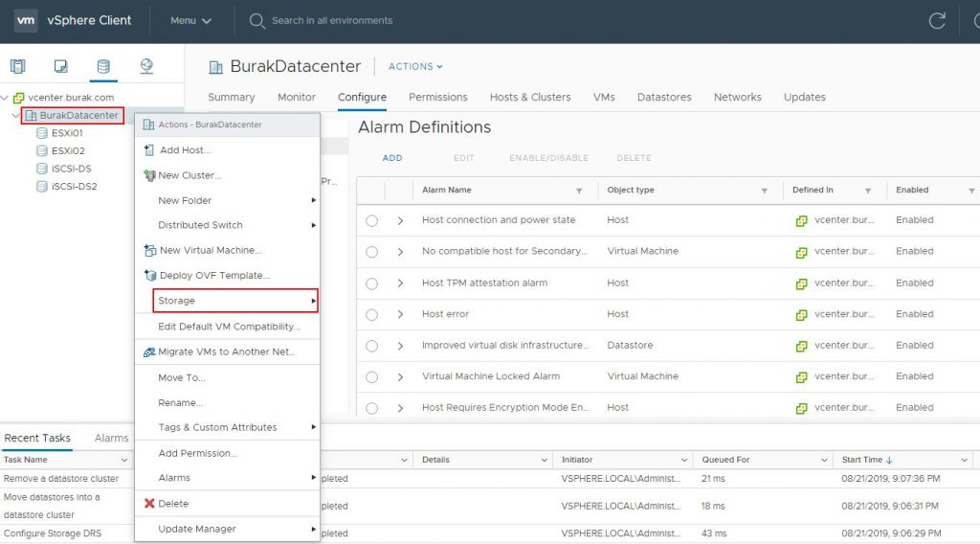The width and height of the screenshot is (980, 544).
Task: Click the ADD alarm definition button
Action: (392, 158)
